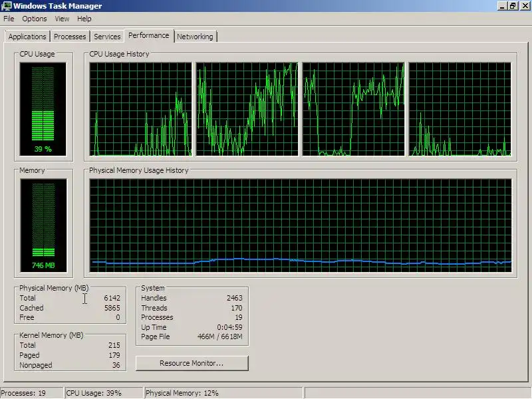532x399 pixels.
Task: Restore down the Task Manager window
Action: (x=513, y=6)
